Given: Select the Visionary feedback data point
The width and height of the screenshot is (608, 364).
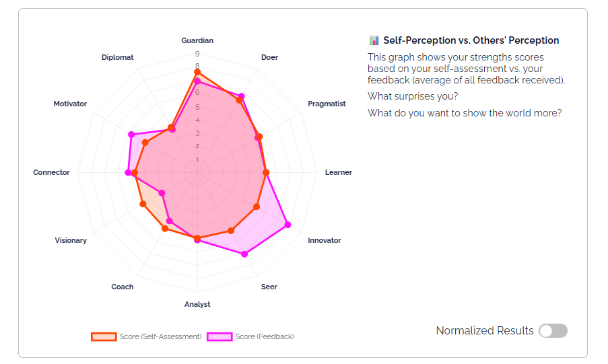Looking at the screenshot, I should pyautogui.click(x=162, y=193).
